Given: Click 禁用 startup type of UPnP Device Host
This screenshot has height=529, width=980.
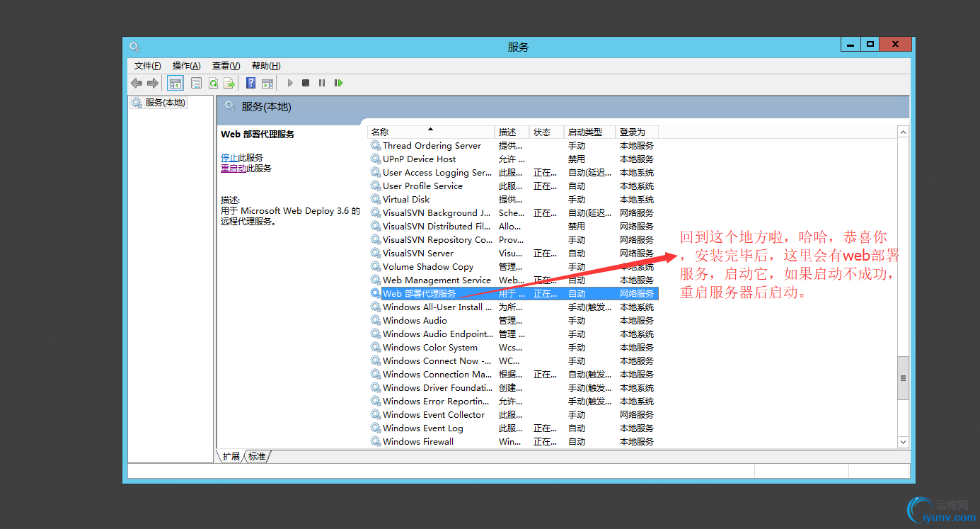Looking at the screenshot, I should pos(577,159).
